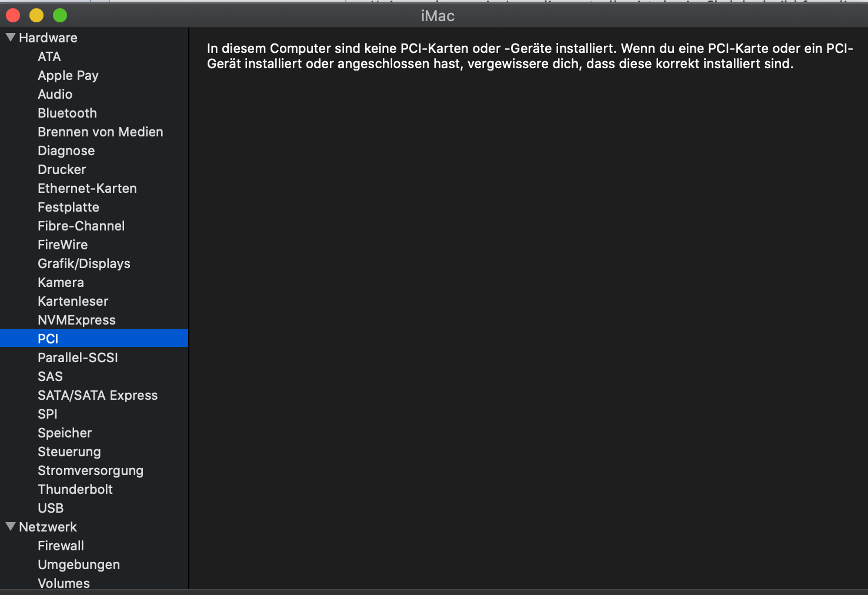Show the USB device tree

(x=51, y=508)
